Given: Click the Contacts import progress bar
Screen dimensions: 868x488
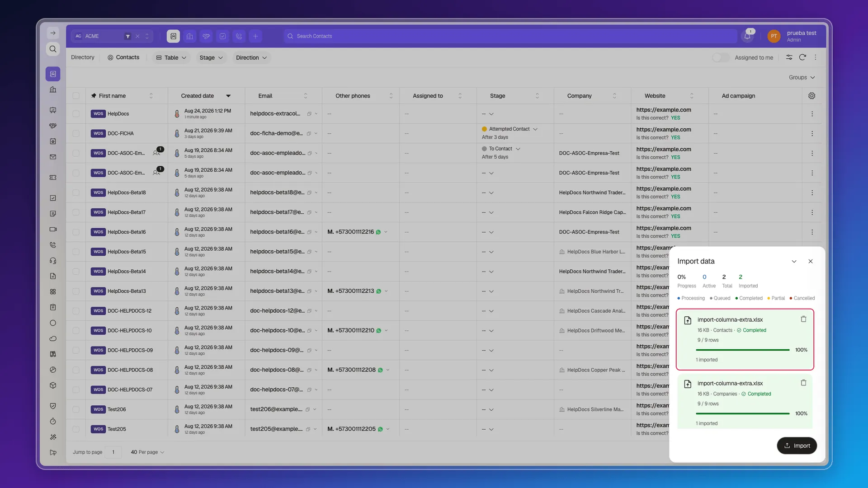Looking at the screenshot, I should pos(742,350).
